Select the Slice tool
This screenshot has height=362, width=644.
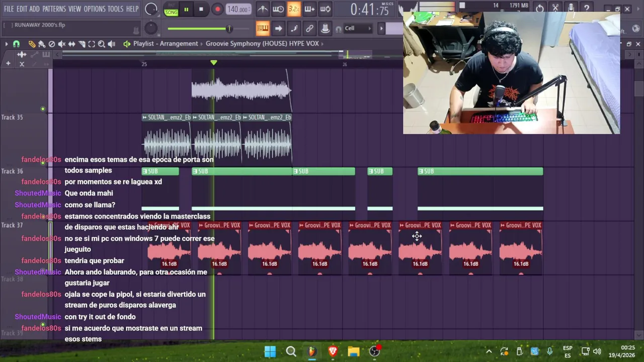pyautogui.click(x=82, y=44)
